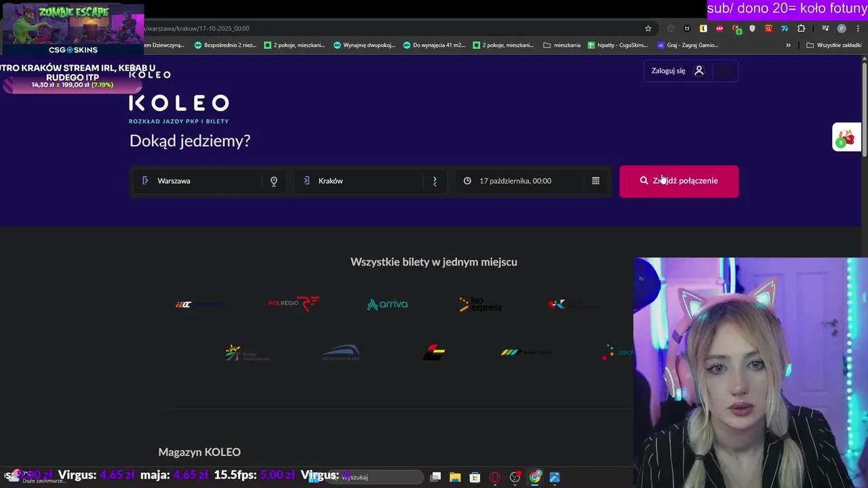Screen dimensions: 868x488
Task: Open the calendar grid icon in date field
Action: coord(595,181)
